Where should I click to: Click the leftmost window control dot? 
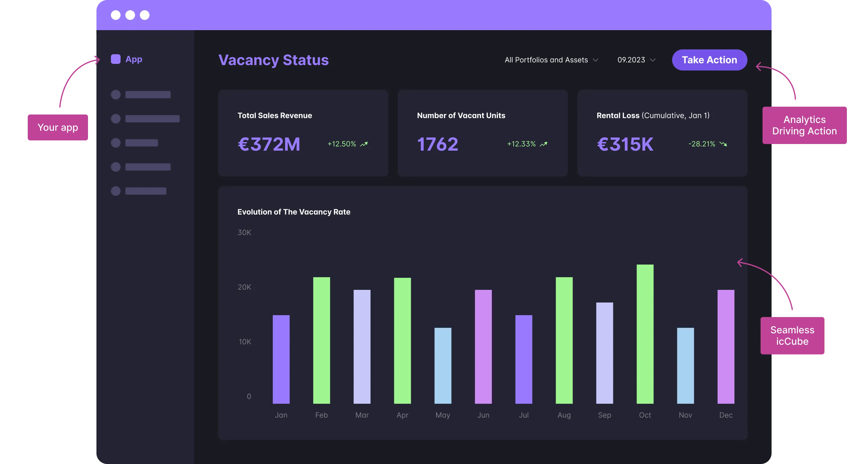click(x=116, y=15)
